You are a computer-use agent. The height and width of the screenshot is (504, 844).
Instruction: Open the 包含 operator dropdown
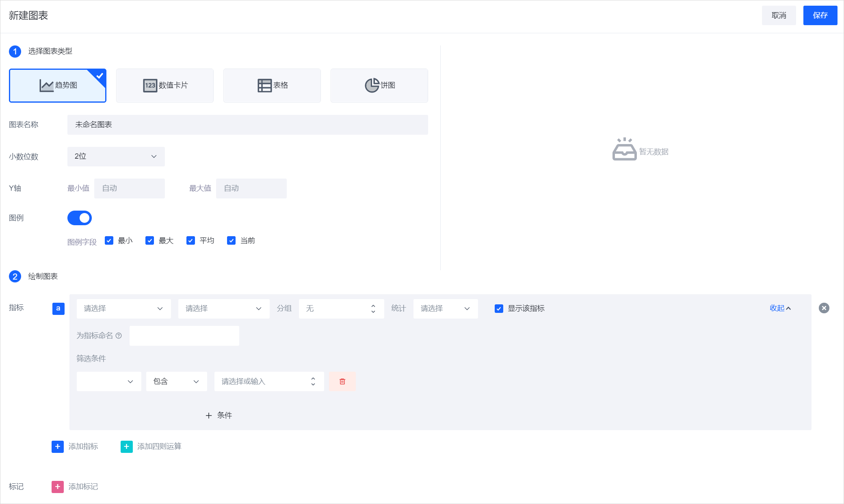pos(177,381)
